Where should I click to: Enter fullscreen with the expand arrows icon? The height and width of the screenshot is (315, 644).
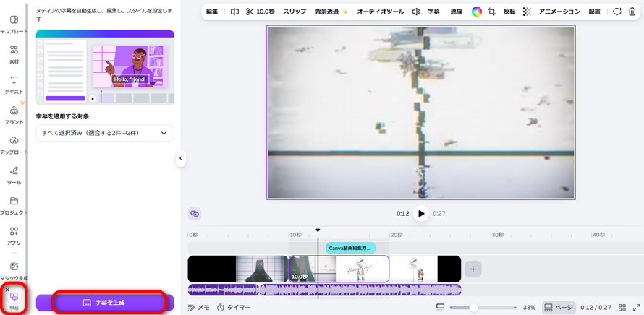[x=637, y=307]
